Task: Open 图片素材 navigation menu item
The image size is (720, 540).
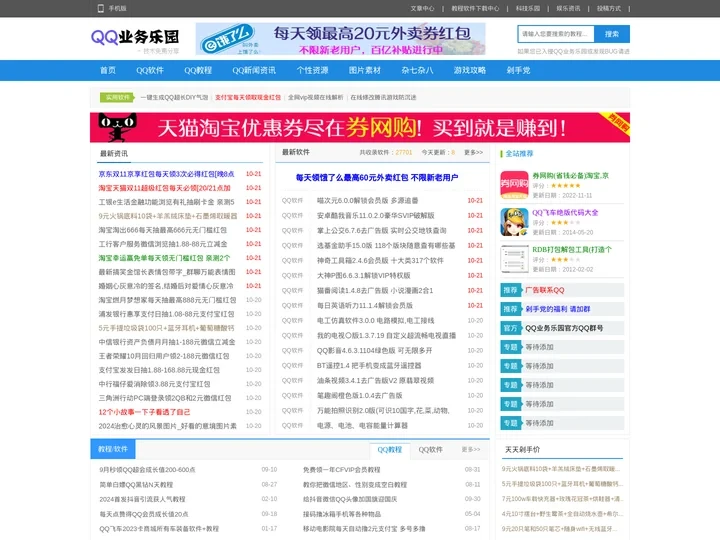Action: [365, 70]
